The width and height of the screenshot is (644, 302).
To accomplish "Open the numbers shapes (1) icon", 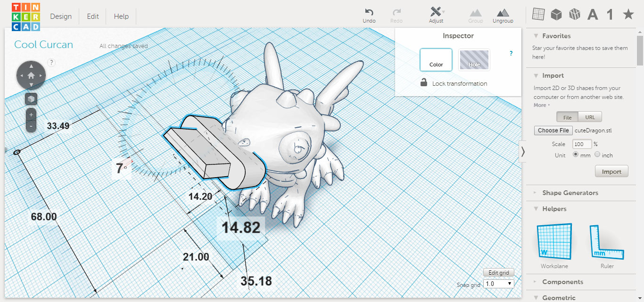I will (610, 15).
